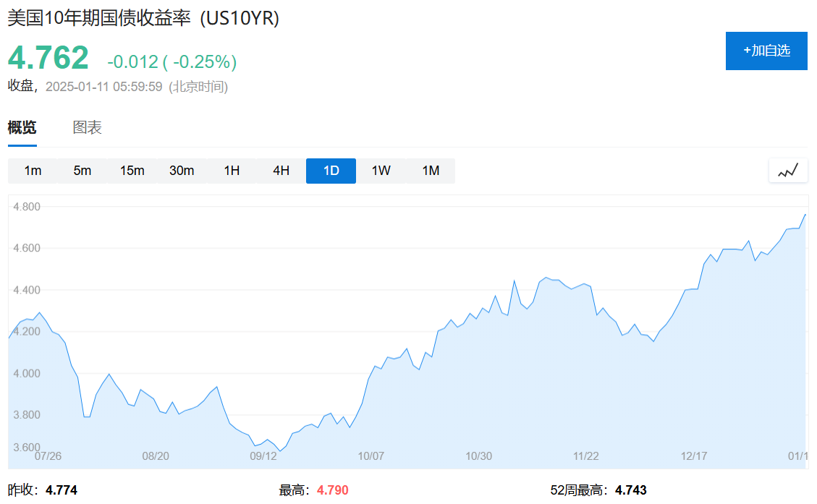817x504 pixels.
Task: Click the 52周最高 value 4.743
Action: pyautogui.click(x=631, y=490)
